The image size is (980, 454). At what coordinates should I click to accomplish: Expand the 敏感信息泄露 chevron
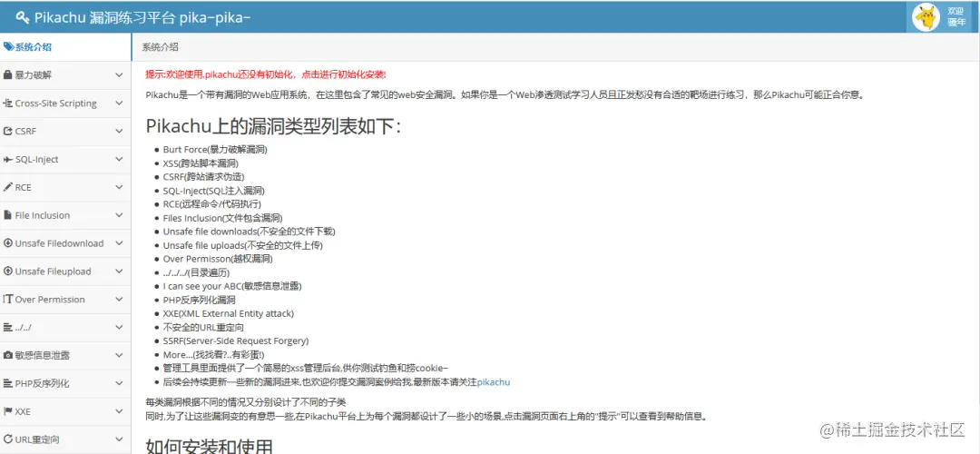tap(120, 355)
